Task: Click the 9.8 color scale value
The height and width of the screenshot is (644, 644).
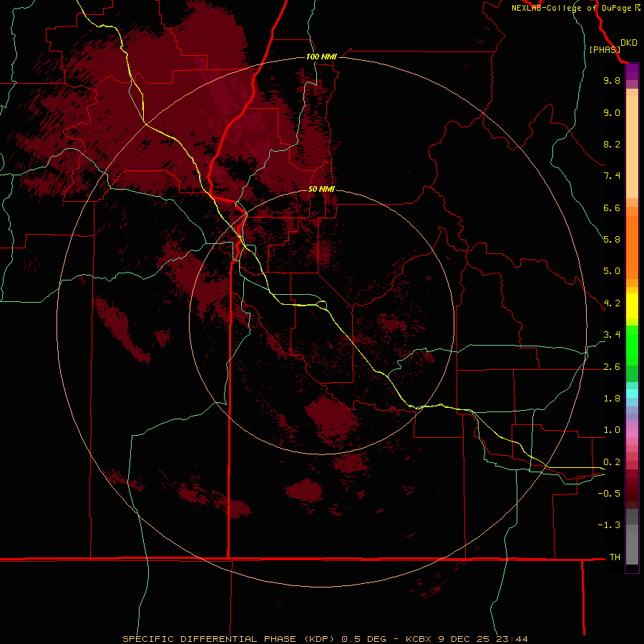Action: 612,80
